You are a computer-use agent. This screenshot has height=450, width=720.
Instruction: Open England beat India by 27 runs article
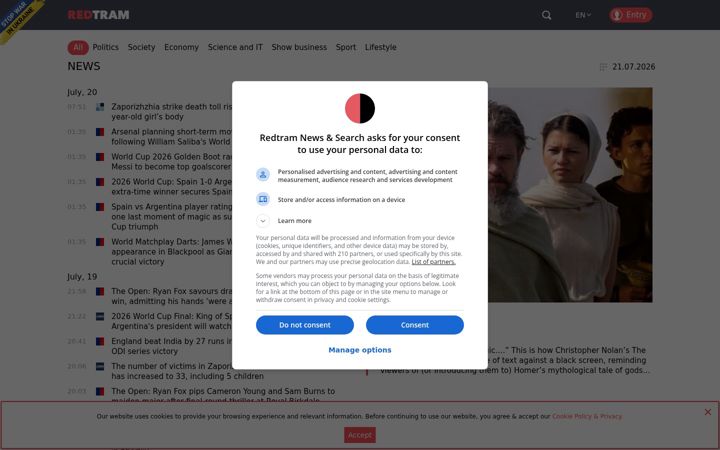172,346
